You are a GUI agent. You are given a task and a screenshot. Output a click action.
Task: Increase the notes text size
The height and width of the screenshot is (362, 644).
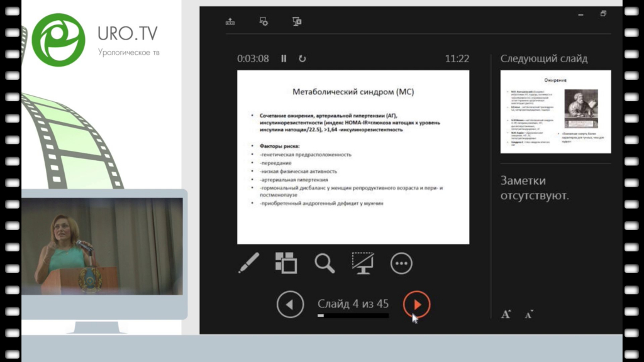pyautogui.click(x=506, y=314)
